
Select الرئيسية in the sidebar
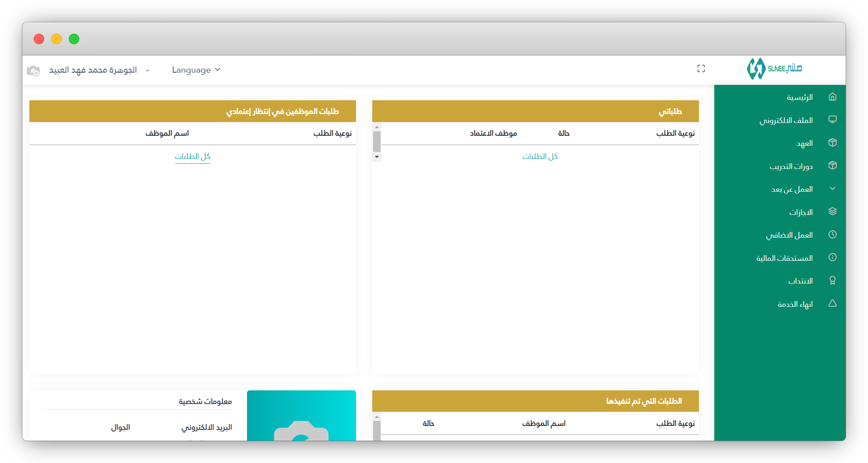point(800,97)
